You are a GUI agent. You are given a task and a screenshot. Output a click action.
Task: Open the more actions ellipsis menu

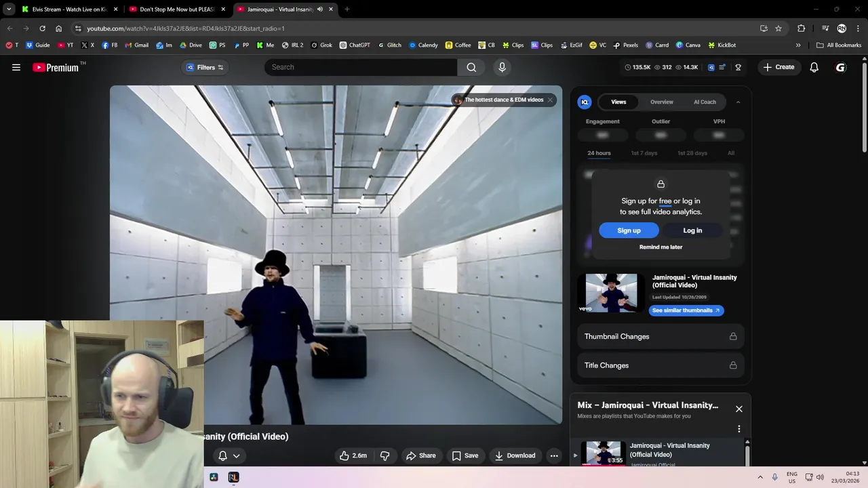[554, 455]
